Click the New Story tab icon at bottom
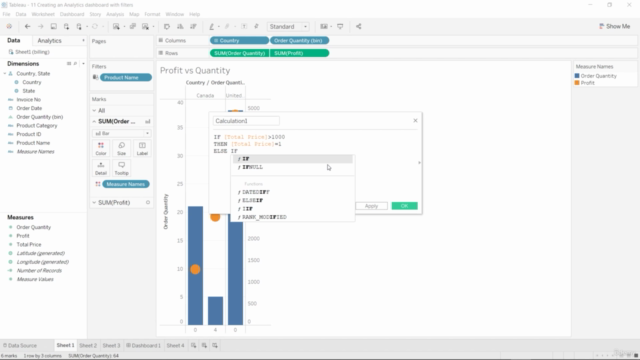 click(x=215, y=345)
